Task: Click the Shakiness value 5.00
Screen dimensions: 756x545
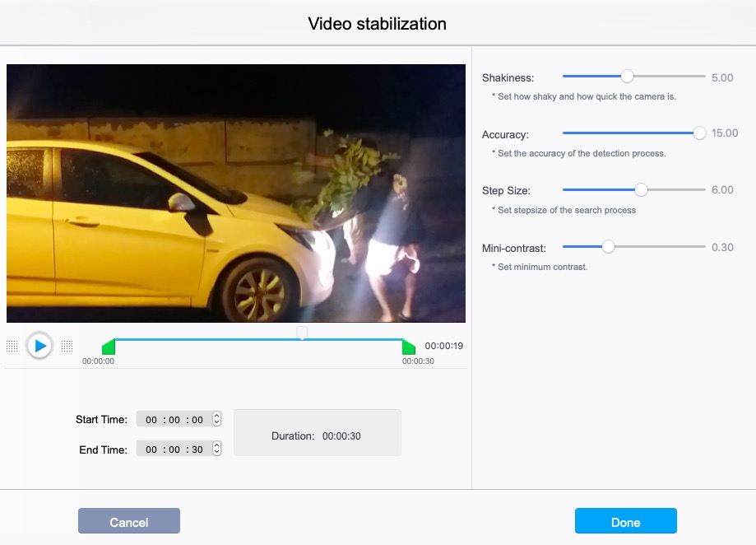Action: 722,77
